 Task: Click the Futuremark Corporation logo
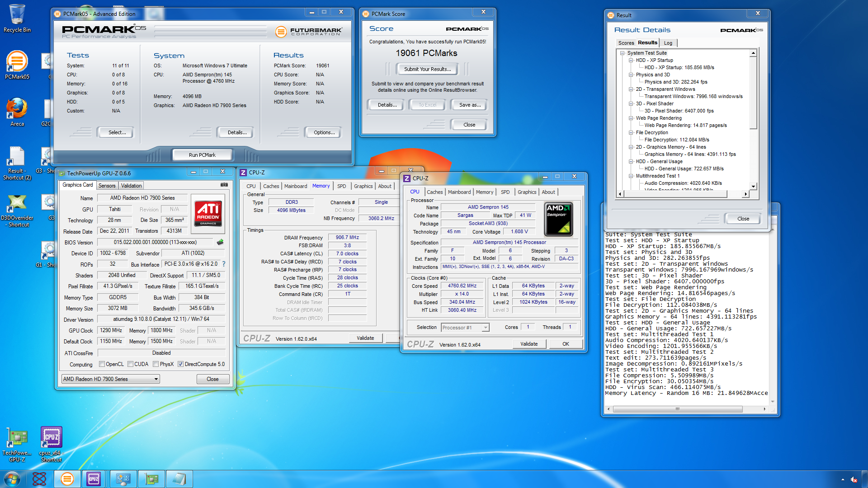pyautogui.click(x=309, y=32)
